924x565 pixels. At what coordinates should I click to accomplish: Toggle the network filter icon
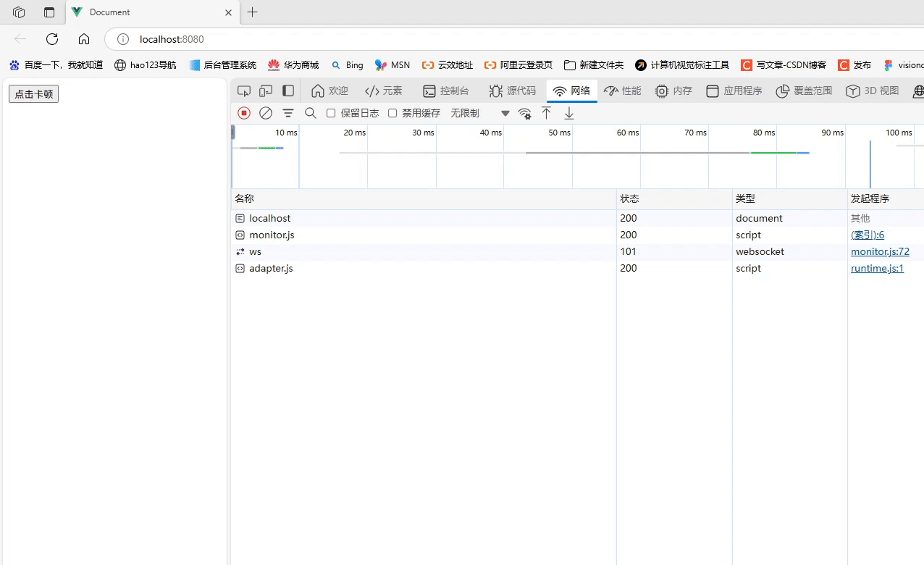288,113
